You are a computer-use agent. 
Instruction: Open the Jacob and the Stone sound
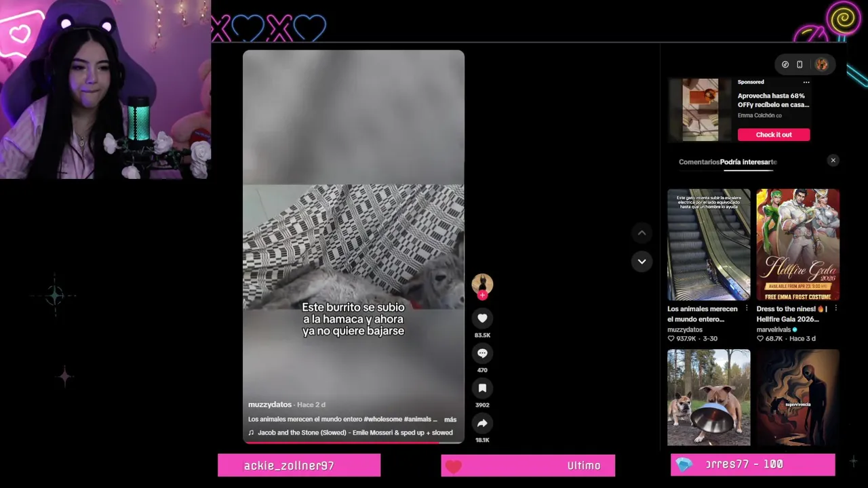coord(351,432)
